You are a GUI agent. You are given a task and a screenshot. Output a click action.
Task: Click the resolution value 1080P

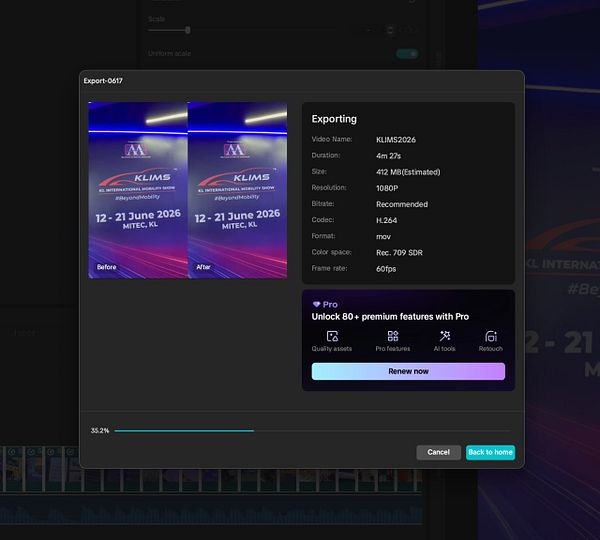(387, 188)
